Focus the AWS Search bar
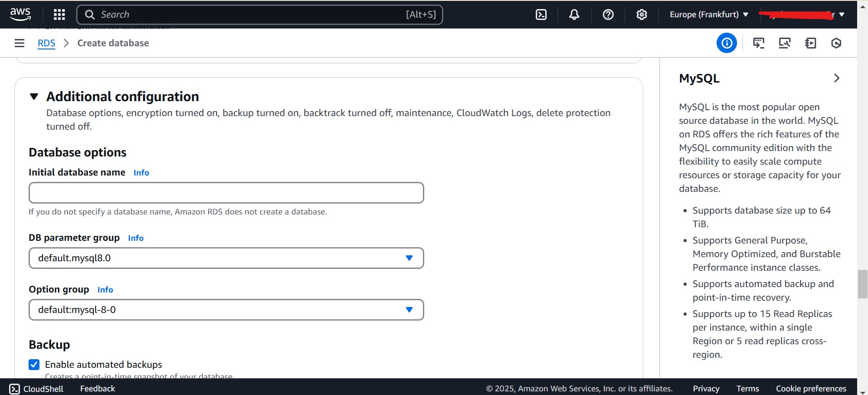The width and height of the screenshot is (868, 395). 259,15
